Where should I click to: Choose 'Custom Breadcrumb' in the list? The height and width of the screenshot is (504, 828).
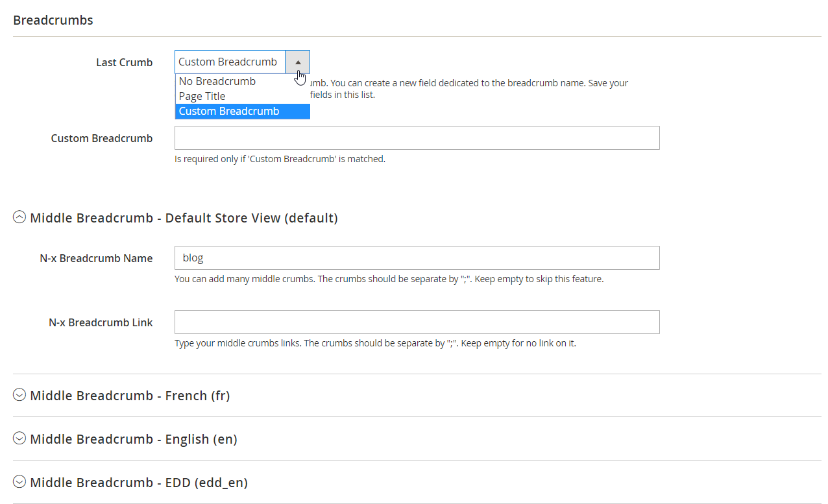[243, 111]
